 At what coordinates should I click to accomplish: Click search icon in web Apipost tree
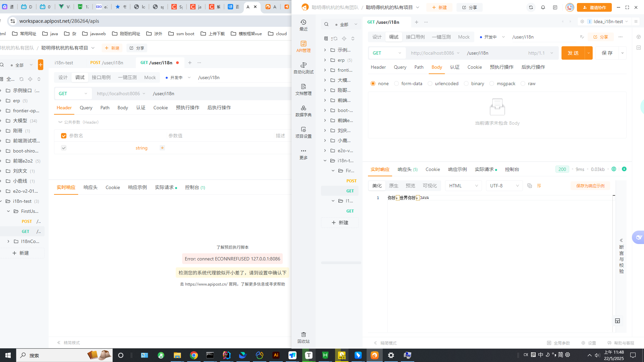coord(2,65)
